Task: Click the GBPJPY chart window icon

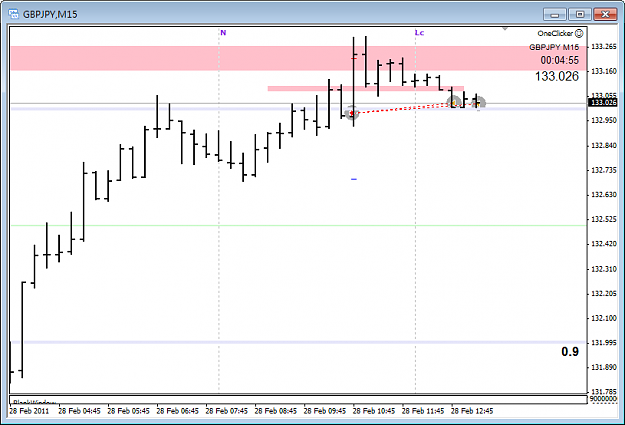Action: pos(14,14)
